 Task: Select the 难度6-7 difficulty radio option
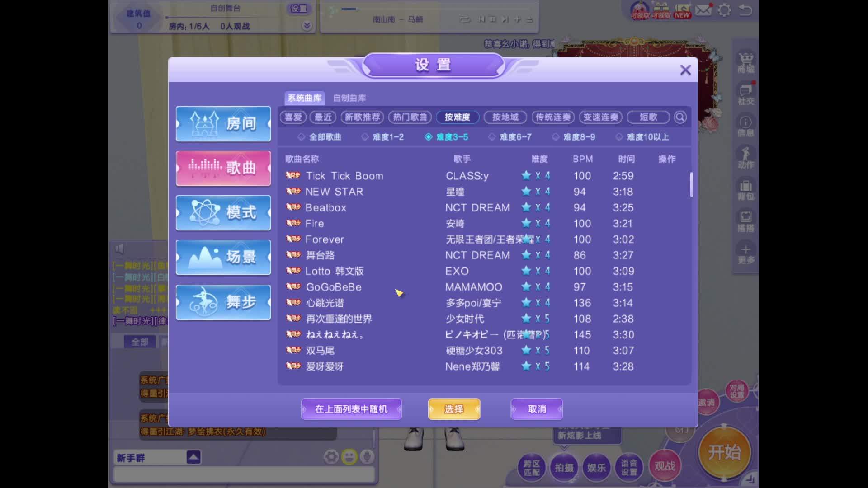coord(510,137)
